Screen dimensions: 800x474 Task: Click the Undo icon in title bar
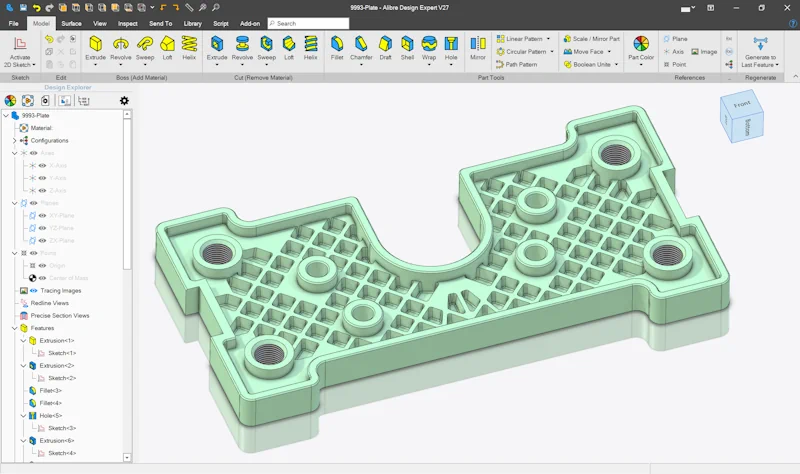pyautogui.click(x=37, y=8)
